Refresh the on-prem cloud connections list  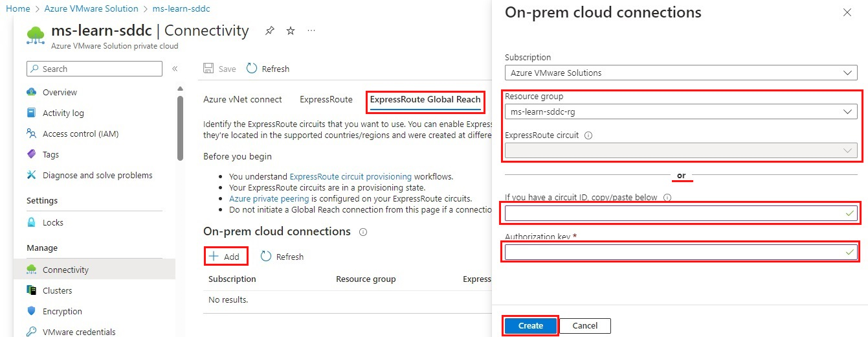coord(282,257)
